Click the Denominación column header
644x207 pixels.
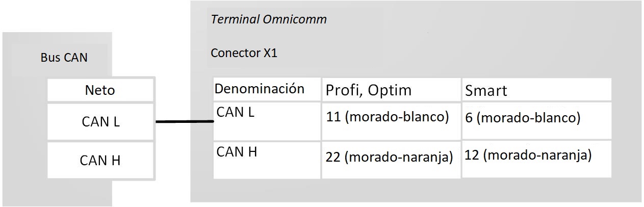[259, 89]
